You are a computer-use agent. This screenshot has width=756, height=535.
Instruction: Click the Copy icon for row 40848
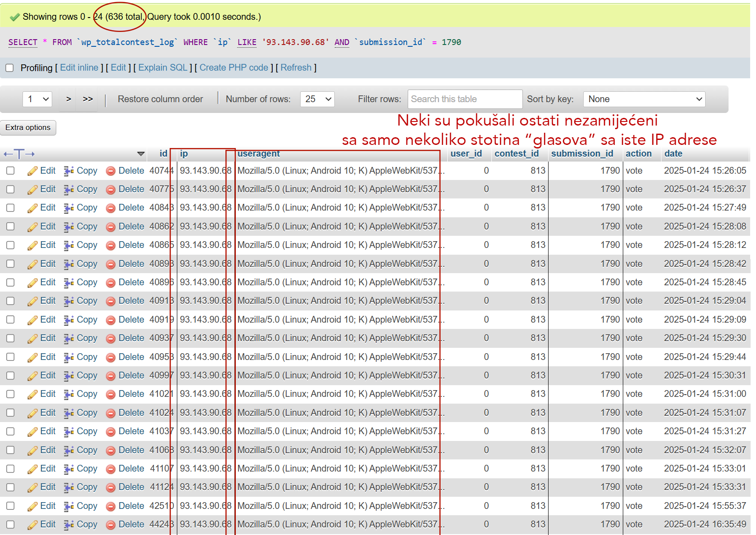69,208
